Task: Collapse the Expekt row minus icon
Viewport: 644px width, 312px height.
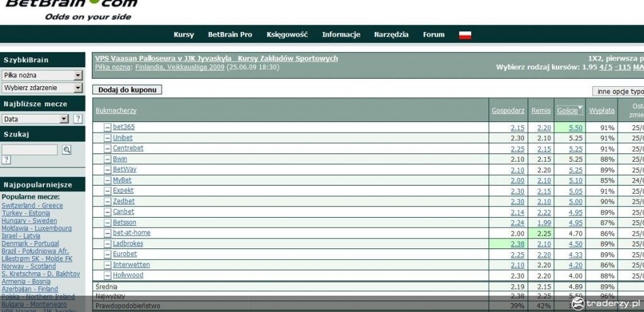Action: coord(108,191)
